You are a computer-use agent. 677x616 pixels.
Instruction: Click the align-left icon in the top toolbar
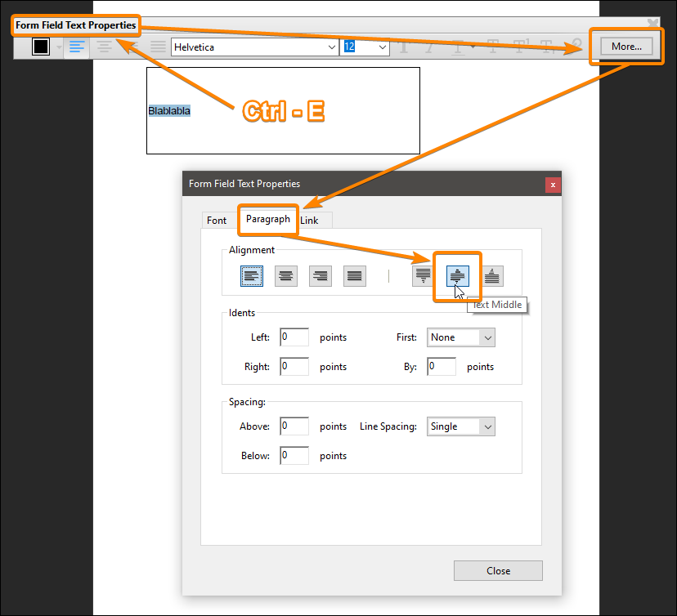[77, 47]
